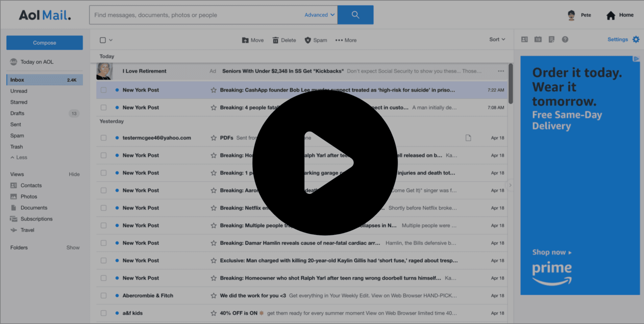Check the CashApp founder Bob Lee email
Image resolution: width=644 pixels, height=324 pixels.
coord(104,90)
